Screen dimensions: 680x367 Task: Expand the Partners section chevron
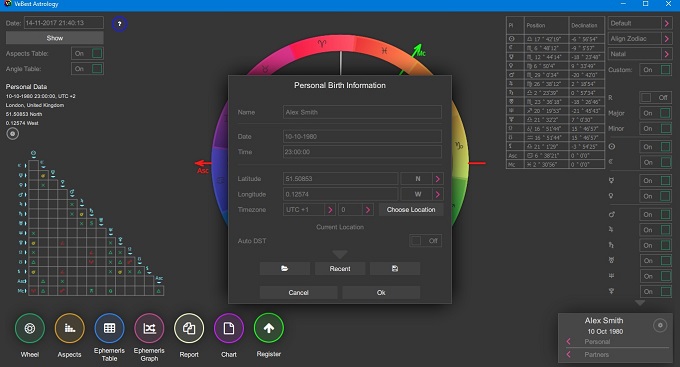pyautogui.click(x=569, y=354)
